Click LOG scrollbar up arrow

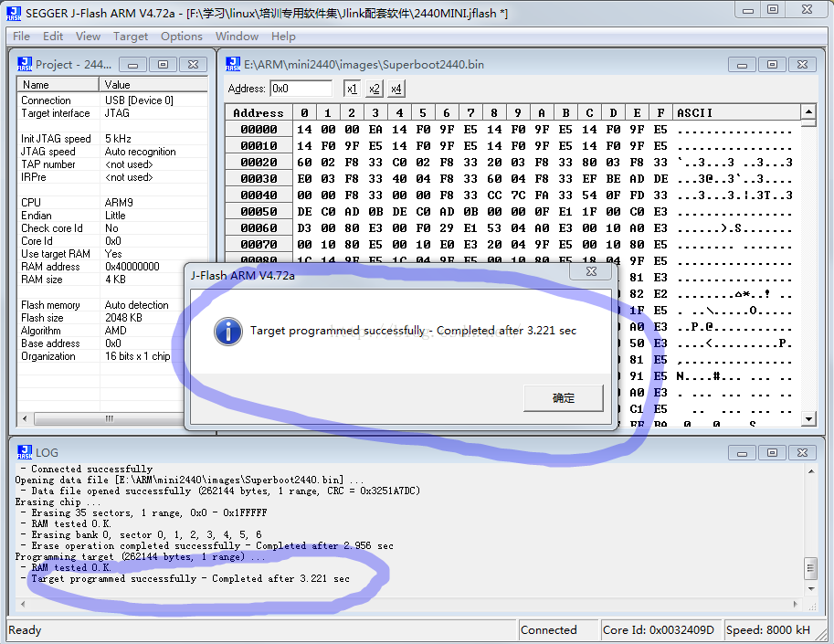pyautogui.click(x=811, y=471)
